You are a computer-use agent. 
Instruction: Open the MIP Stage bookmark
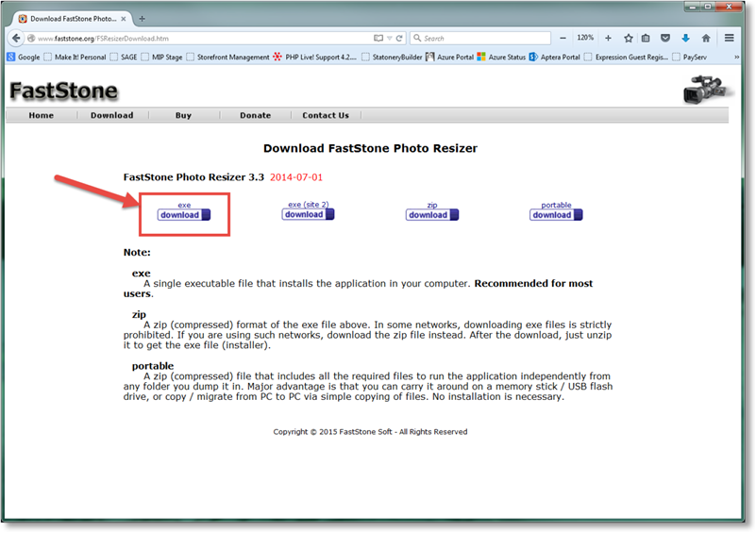(161, 57)
